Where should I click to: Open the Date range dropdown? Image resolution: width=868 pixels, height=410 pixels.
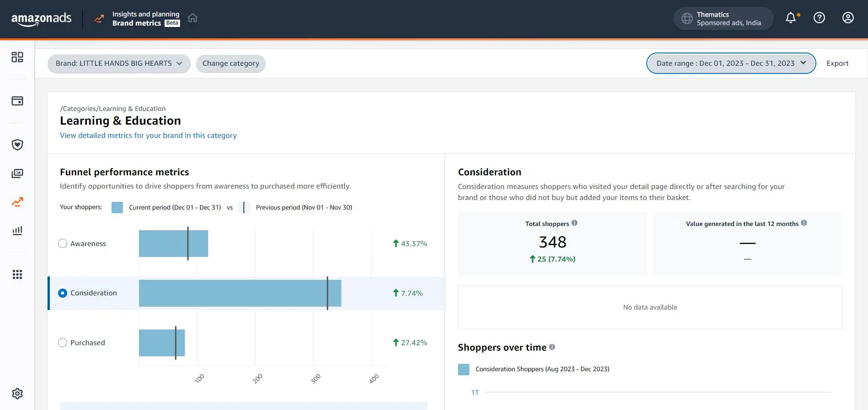pyautogui.click(x=730, y=63)
